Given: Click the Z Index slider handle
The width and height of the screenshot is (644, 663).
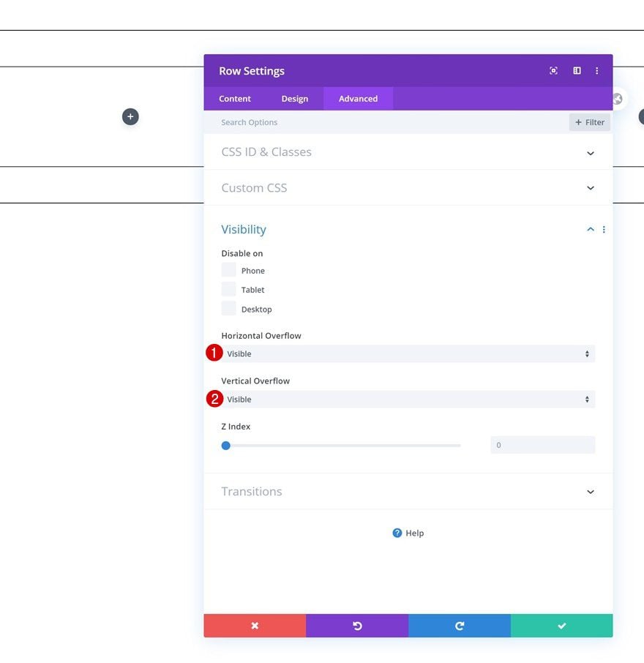Looking at the screenshot, I should [226, 445].
